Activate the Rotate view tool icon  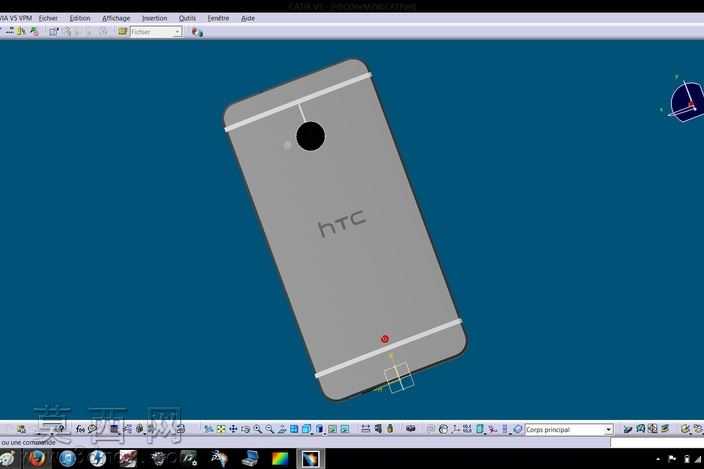[245, 429]
